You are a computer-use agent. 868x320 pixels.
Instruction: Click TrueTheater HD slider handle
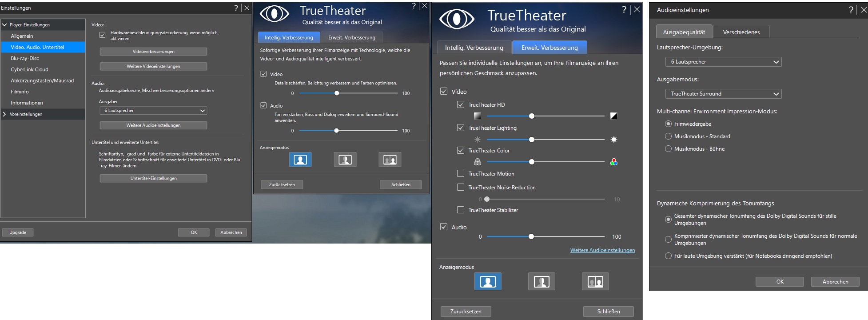(x=532, y=116)
